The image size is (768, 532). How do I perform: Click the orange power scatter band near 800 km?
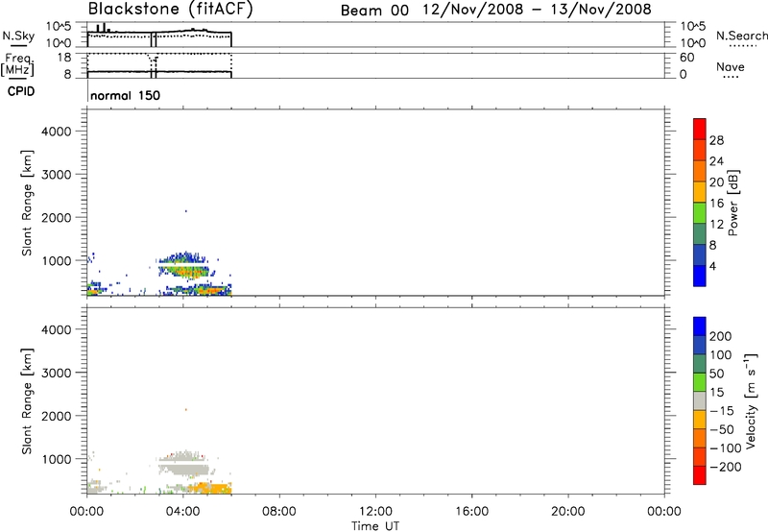[185, 271]
